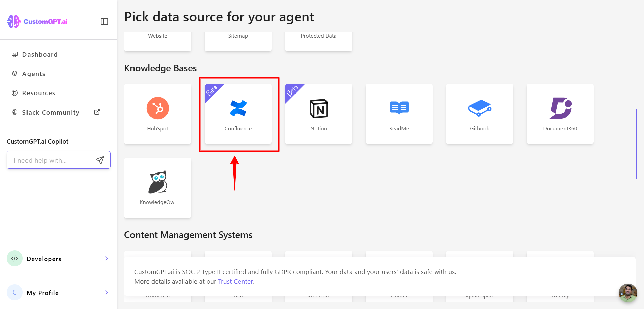Select the Confluence logo icon
Viewport: 644px width, 309px height.
[x=238, y=108]
